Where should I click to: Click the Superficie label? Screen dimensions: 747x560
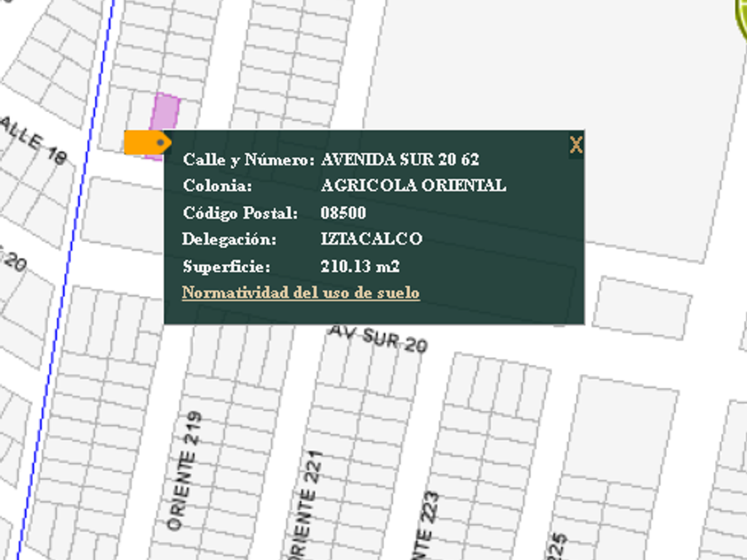tap(226, 266)
